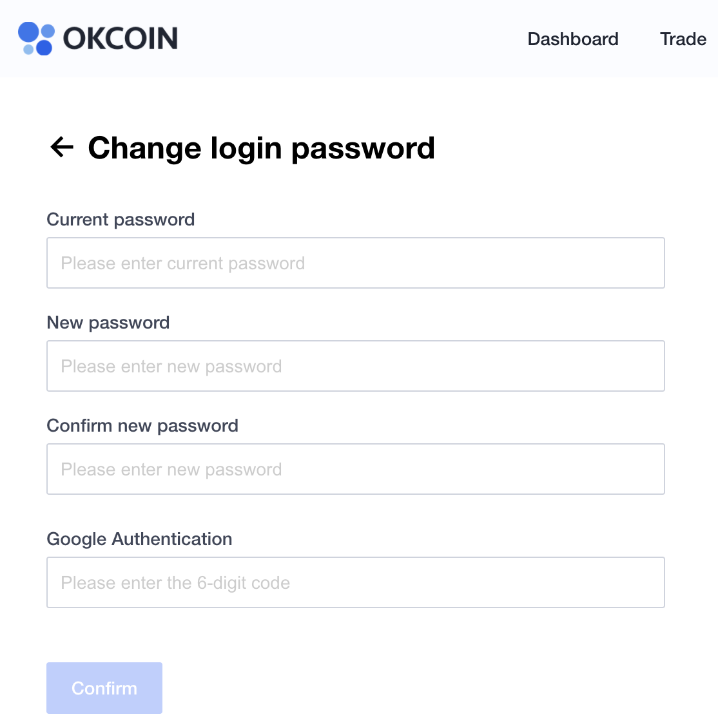
Task: Focus the Google Authentication code field
Action: 356,582
